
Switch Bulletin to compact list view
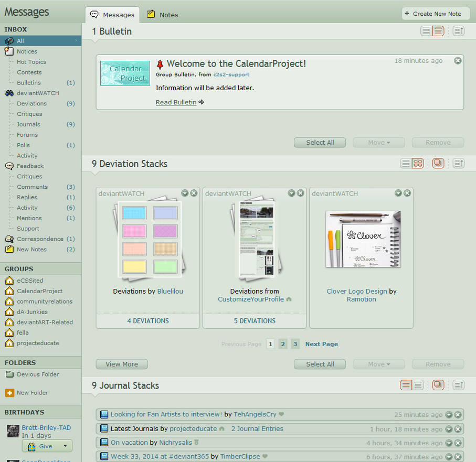coord(426,31)
